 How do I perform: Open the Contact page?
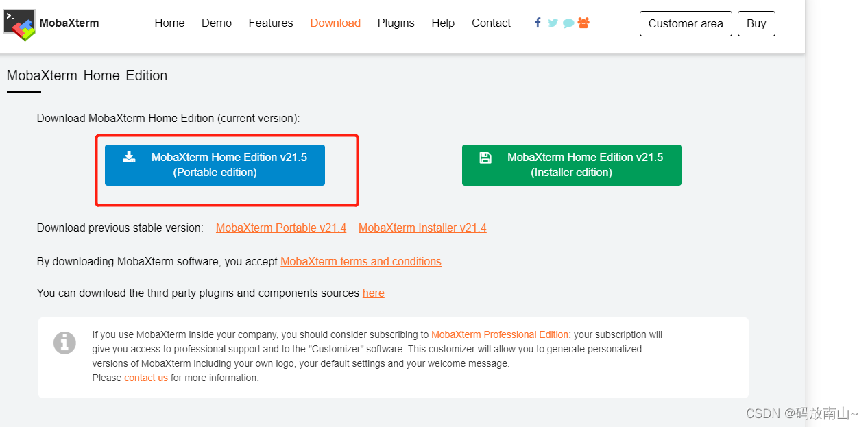(x=491, y=23)
